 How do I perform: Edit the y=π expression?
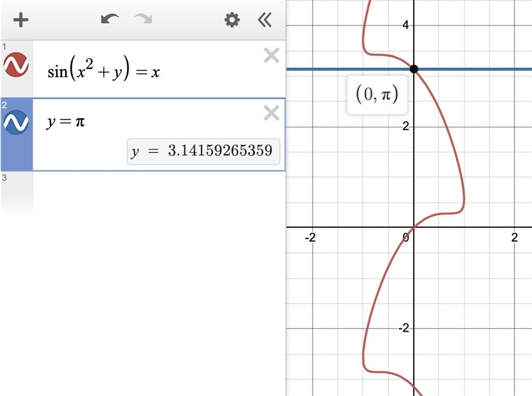[65, 122]
